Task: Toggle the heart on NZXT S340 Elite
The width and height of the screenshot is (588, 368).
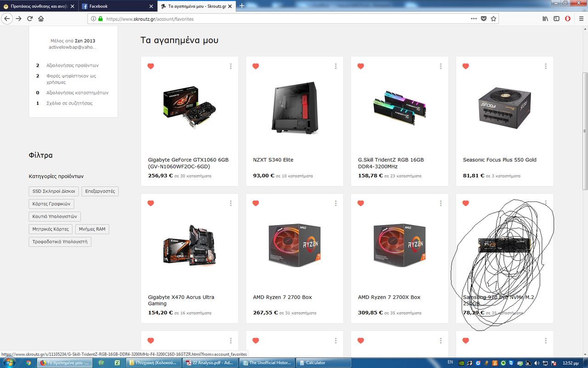Action: click(256, 66)
